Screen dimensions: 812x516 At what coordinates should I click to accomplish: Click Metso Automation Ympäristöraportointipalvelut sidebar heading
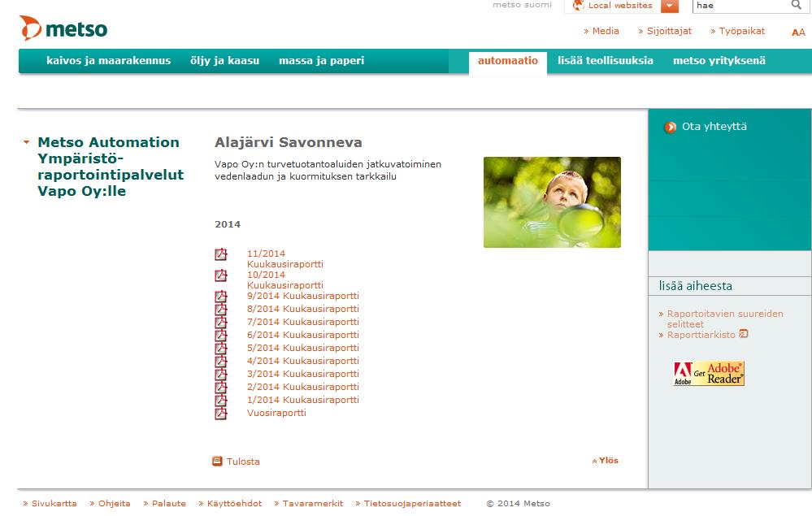(111, 166)
